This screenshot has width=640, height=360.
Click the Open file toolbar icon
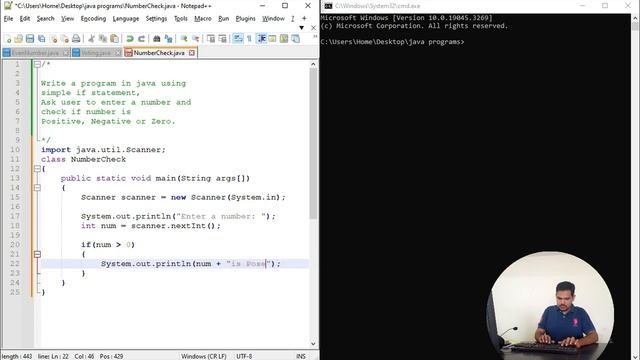pos(18,39)
